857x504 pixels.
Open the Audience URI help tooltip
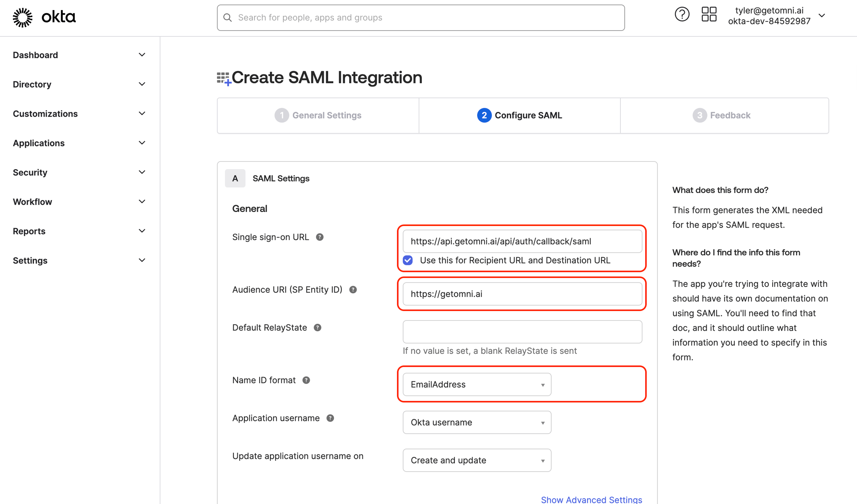[x=353, y=290]
